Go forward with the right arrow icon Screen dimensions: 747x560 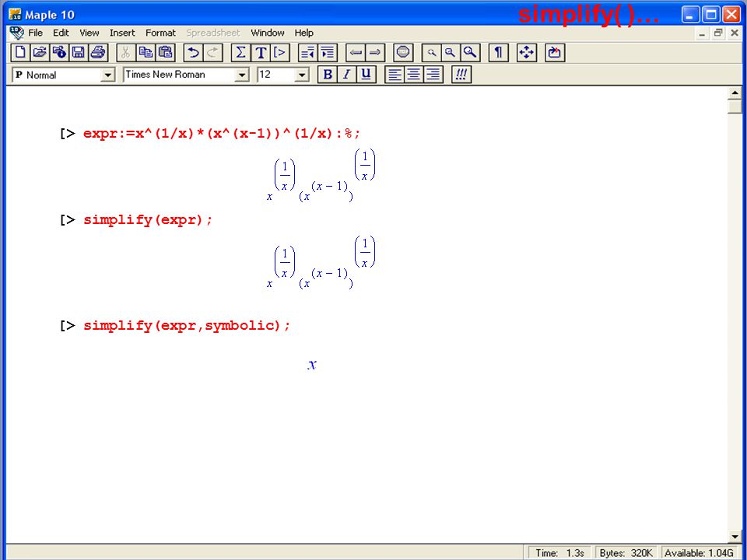375,52
